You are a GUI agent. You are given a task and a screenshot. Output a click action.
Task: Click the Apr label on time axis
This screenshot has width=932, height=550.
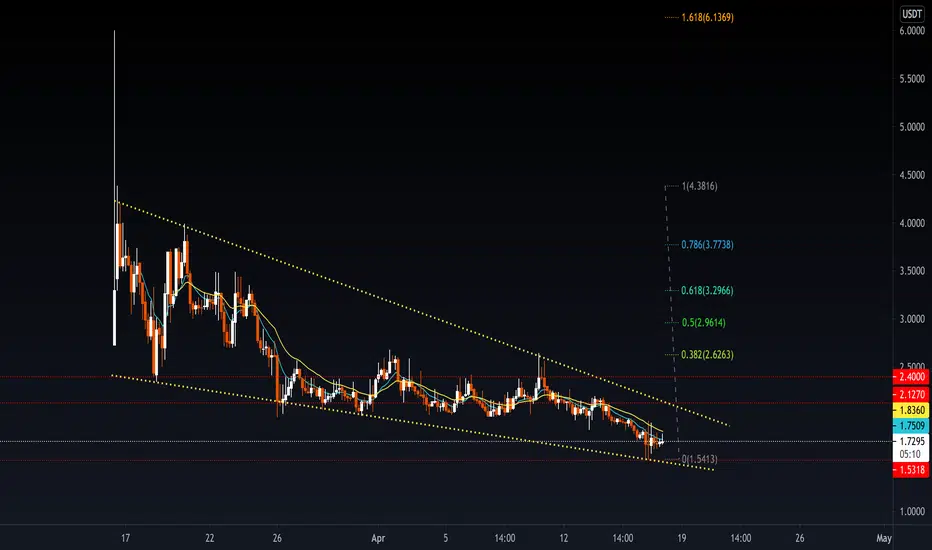tap(378, 538)
